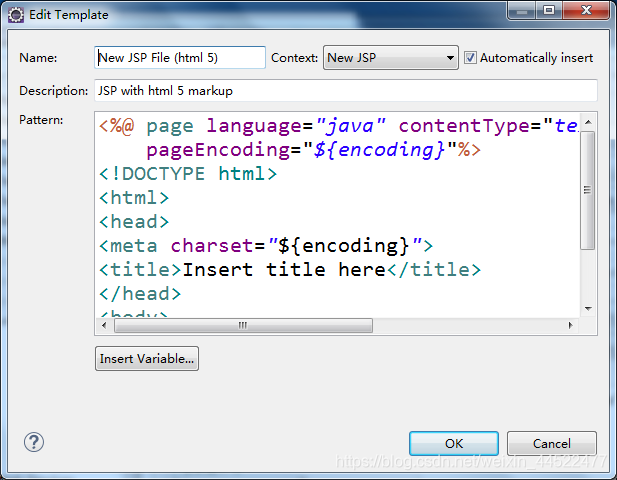Image resolution: width=617 pixels, height=480 pixels.
Task: Click the opening <head> tag line
Action: click(134, 222)
